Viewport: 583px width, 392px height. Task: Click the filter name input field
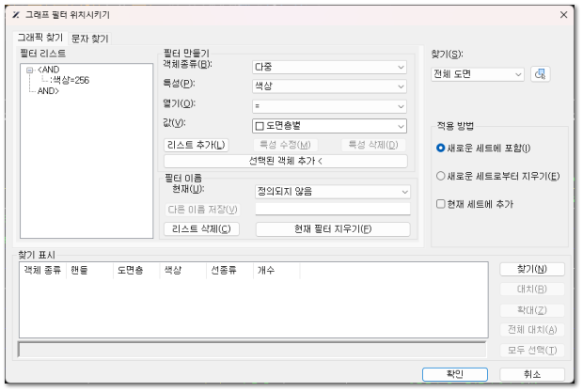tap(332, 209)
